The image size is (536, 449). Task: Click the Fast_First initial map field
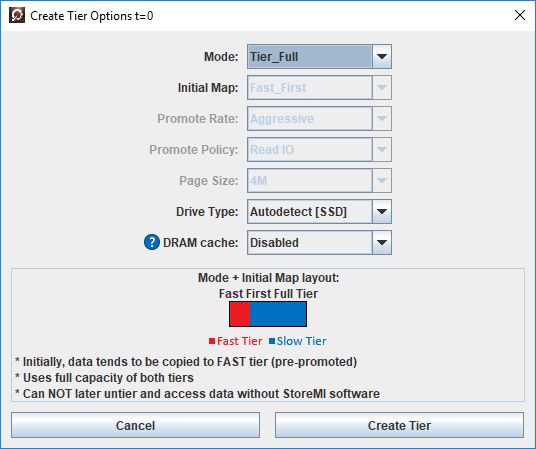[x=310, y=88]
